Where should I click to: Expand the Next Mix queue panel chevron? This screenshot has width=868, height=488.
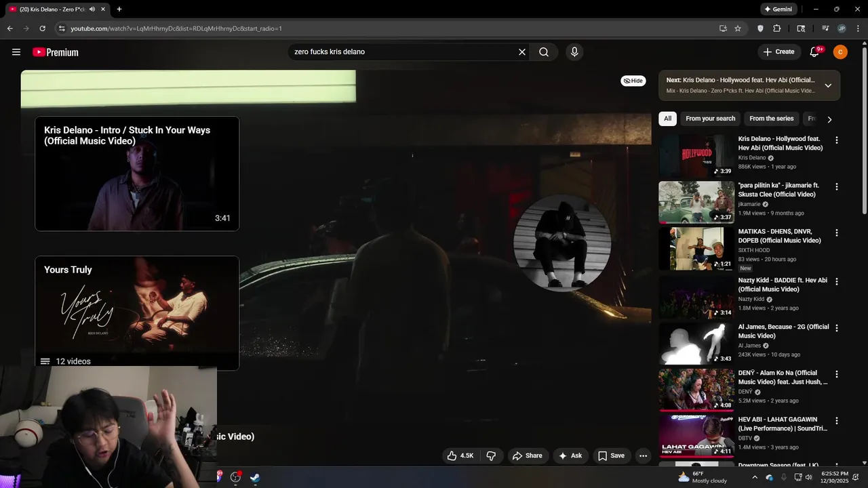pos(828,85)
